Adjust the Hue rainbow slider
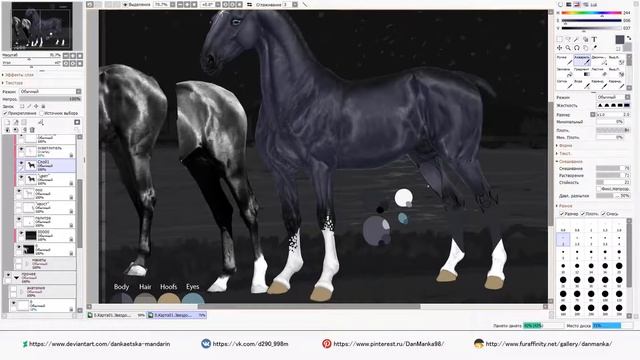This screenshot has height=360, width=640. point(591,13)
